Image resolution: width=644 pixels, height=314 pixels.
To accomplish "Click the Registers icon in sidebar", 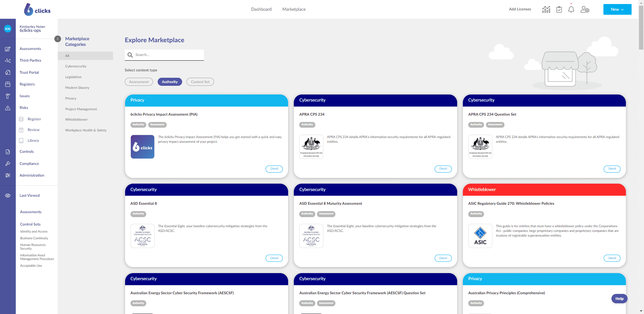I will click(8, 84).
